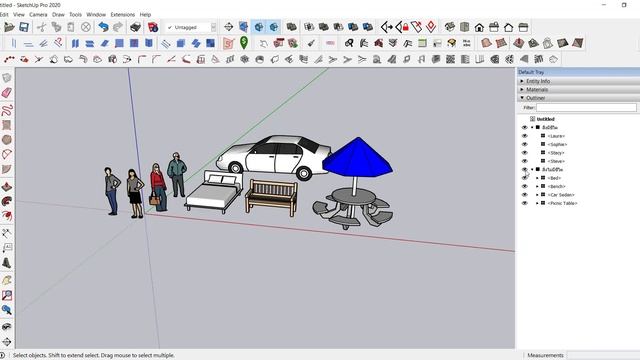
Task: Click the paint brush icon in second toolbar row
Action: click(311, 43)
